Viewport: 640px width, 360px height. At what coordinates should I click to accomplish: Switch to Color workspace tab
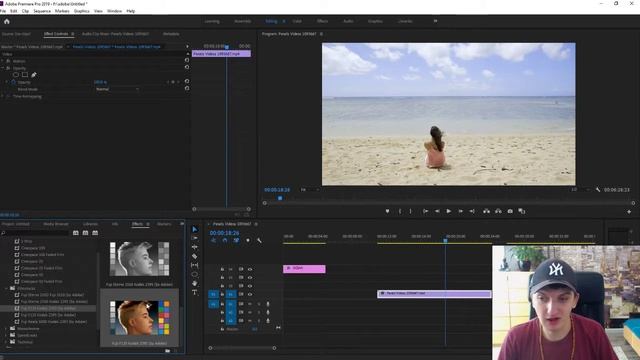click(297, 21)
